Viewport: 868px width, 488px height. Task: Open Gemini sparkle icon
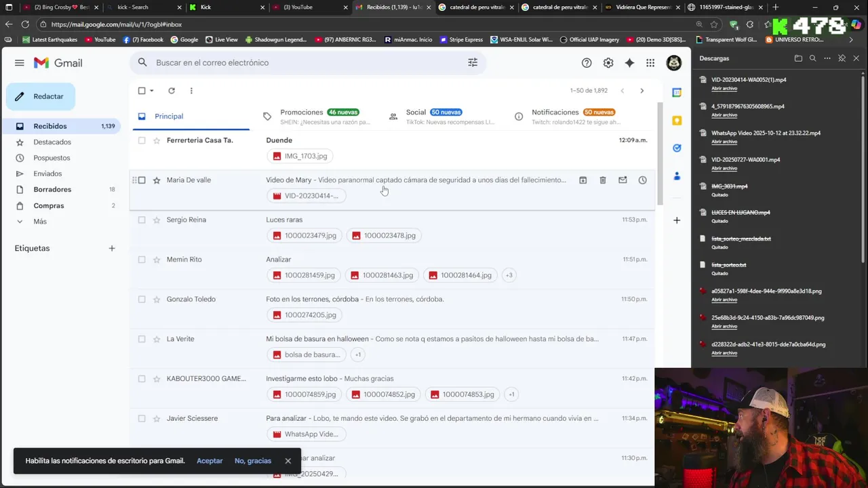pyautogui.click(x=629, y=63)
